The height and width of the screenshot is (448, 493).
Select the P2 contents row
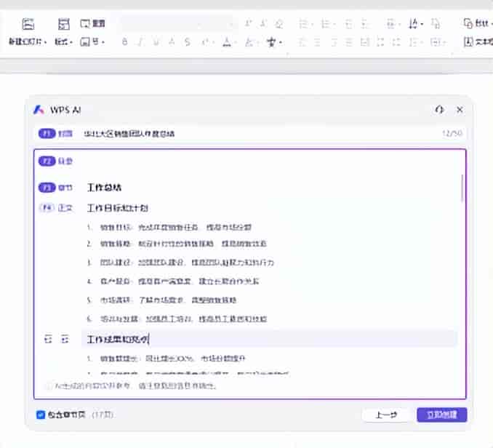pyautogui.click(x=55, y=161)
